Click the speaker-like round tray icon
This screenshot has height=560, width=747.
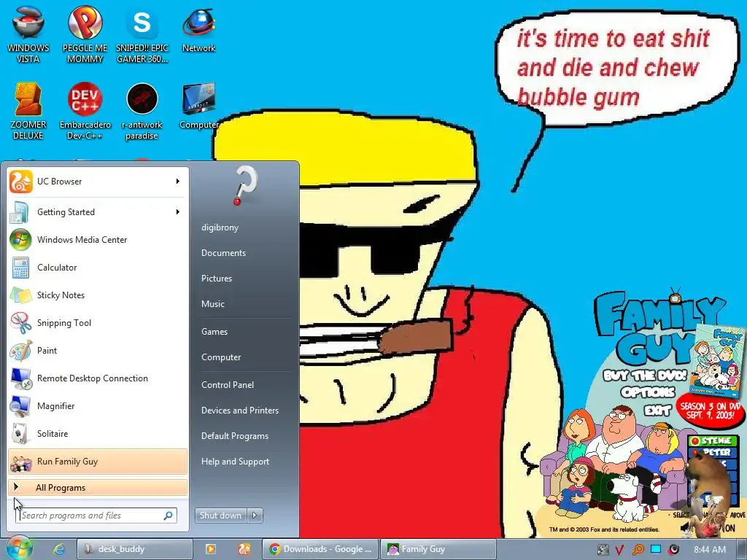(673, 550)
